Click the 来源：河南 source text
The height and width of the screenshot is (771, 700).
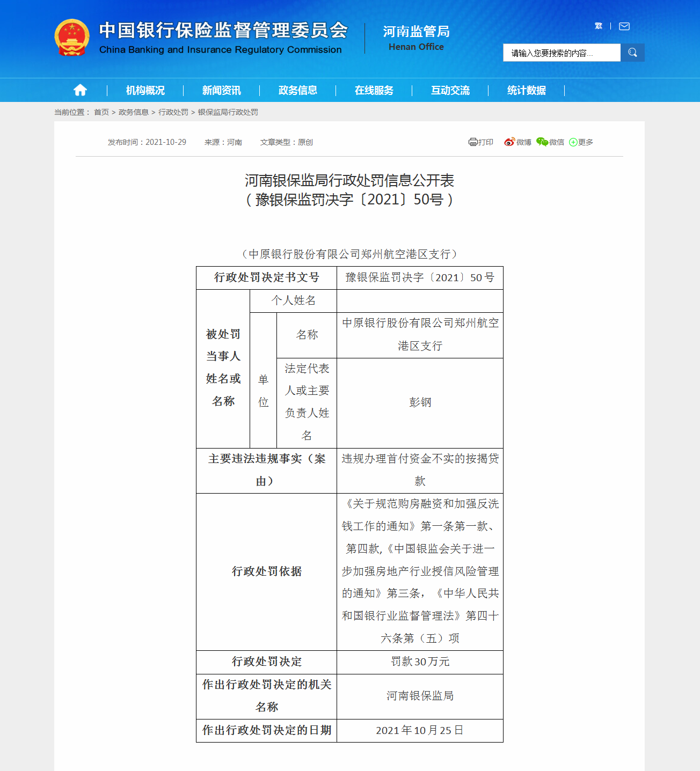[223, 142]
